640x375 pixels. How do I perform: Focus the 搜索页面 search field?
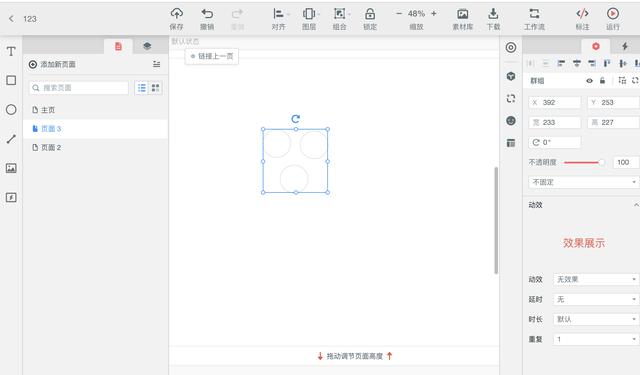tap(79, 88)
